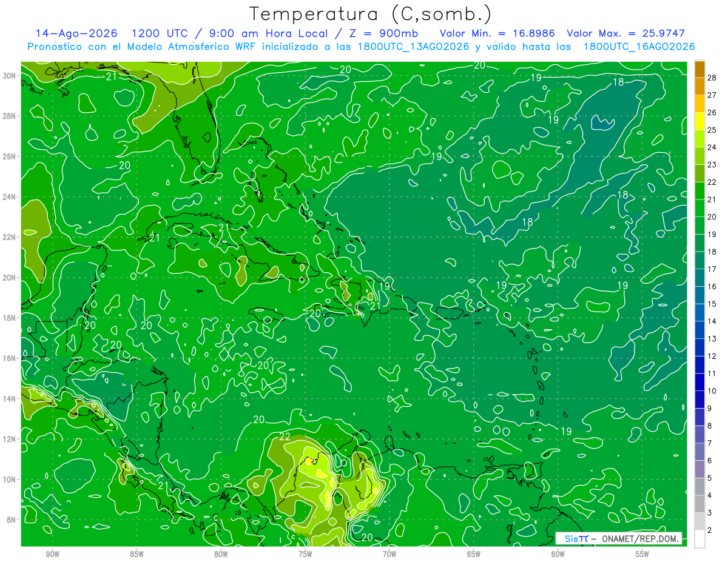This screenshot has height=562, width=728.
Task: Click the orange color bar segment above 28
Action: point(699,69)
